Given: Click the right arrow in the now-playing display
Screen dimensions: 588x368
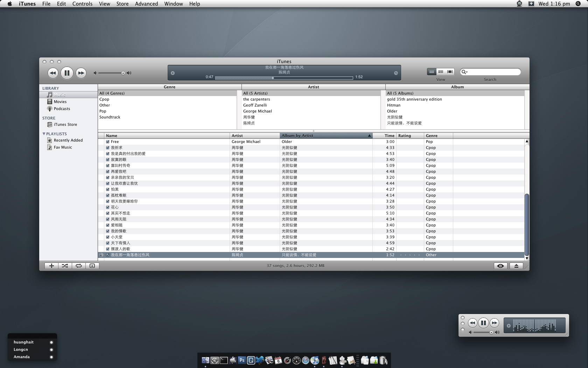Looking at the screenshot, I should coord(396,73).
